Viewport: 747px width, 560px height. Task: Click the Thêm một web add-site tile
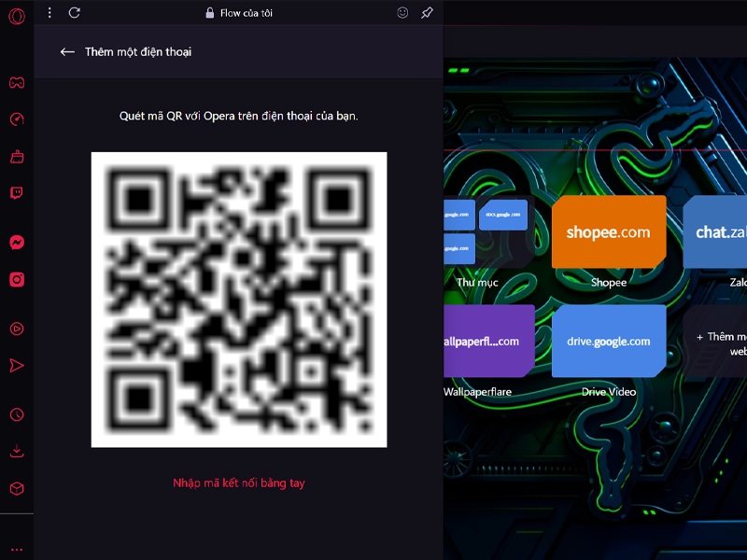point(714,341)
